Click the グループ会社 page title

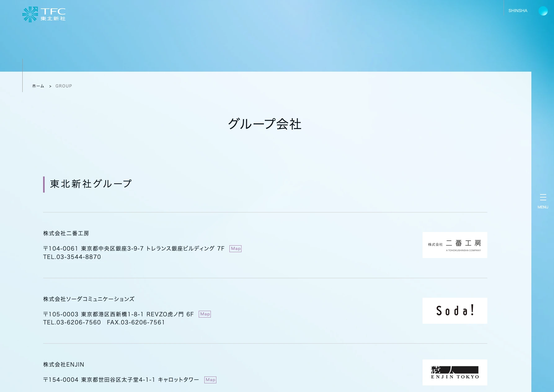(265, 124)
